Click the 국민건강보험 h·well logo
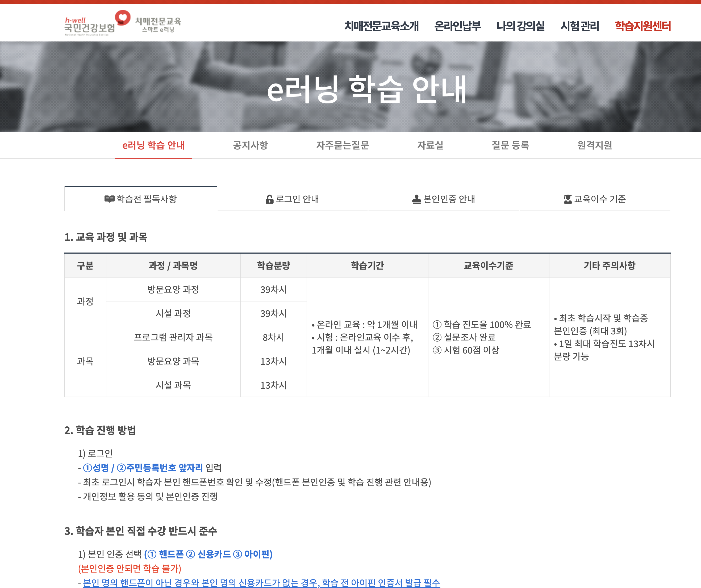Viewport: 701px width, 588px height. coord(89,27)
